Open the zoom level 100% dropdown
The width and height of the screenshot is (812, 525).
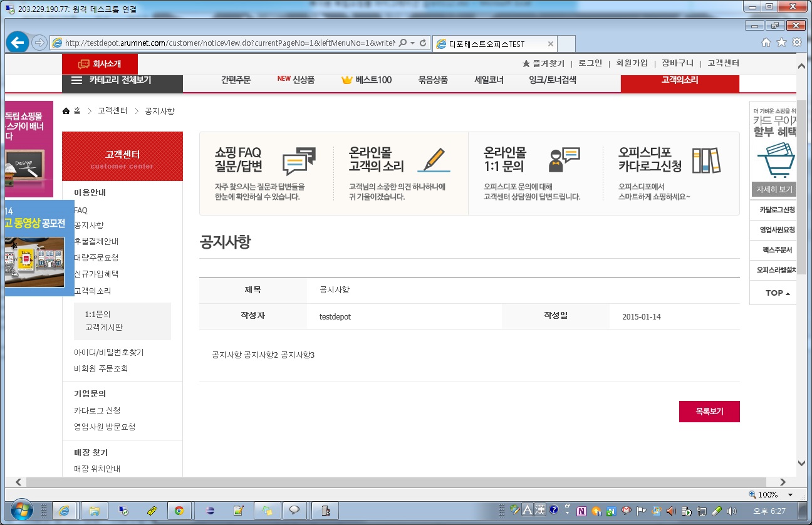[x=790, y=495]
